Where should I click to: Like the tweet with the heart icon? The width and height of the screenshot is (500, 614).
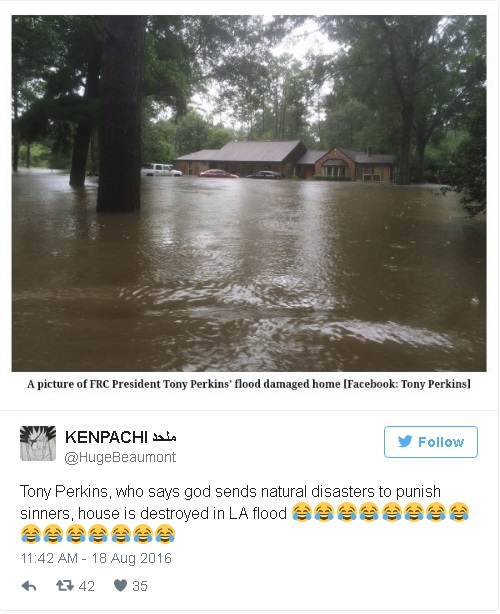(x=121, y=586)
